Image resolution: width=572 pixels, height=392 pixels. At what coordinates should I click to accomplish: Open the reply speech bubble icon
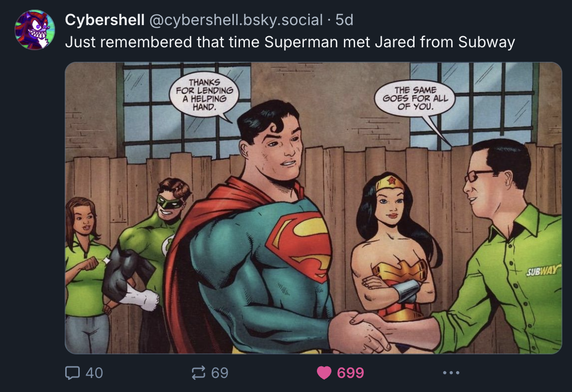(x=72, y=373)
